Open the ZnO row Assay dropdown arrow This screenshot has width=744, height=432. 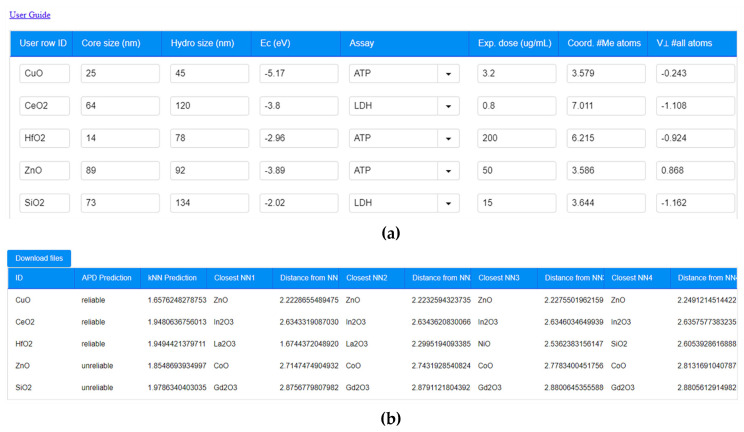[448, 171]
